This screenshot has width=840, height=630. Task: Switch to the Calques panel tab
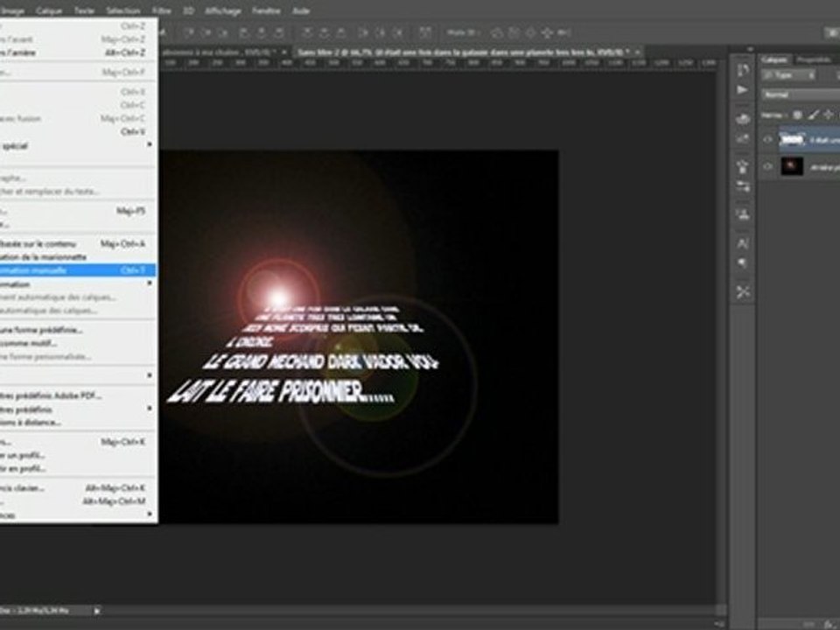pyautogui.click(x=775, y=59)
